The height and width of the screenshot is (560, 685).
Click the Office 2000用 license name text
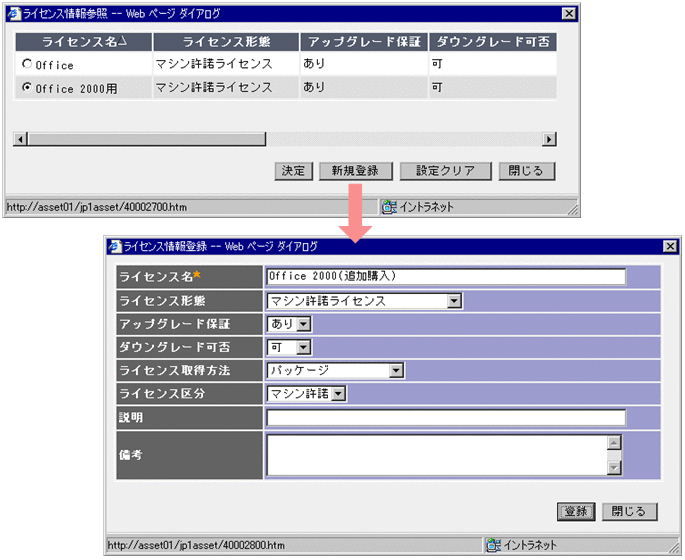click(x=76, y=89)
